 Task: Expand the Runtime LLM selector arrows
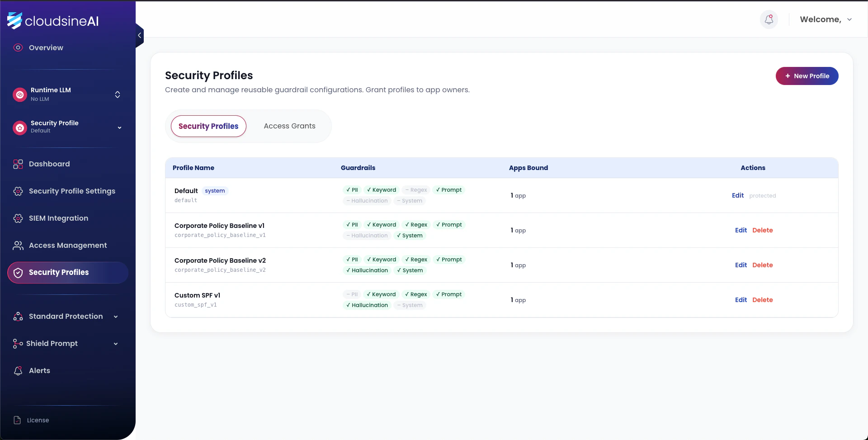click(x=118, y=95)
